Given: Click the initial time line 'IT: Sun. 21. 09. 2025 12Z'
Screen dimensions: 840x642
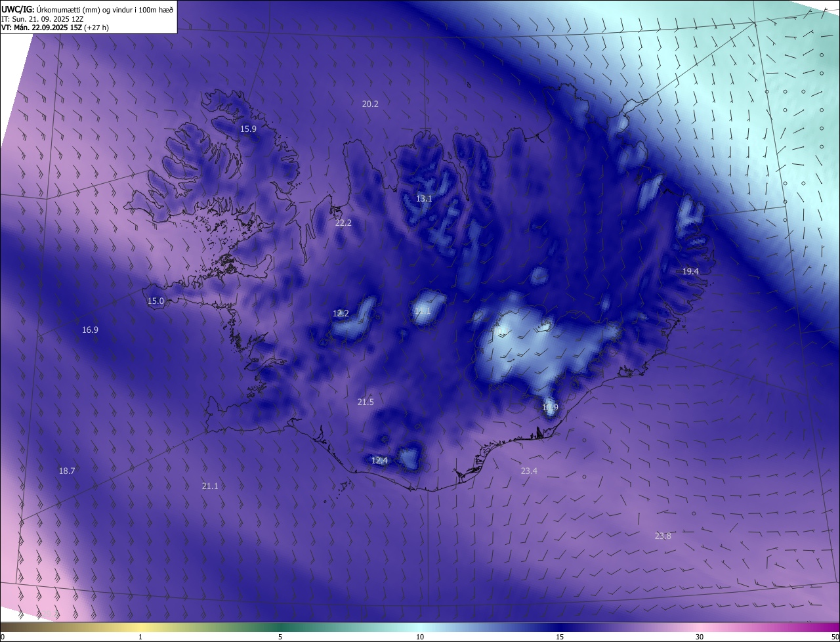Looking at the screenshot, I should point(41,19).
